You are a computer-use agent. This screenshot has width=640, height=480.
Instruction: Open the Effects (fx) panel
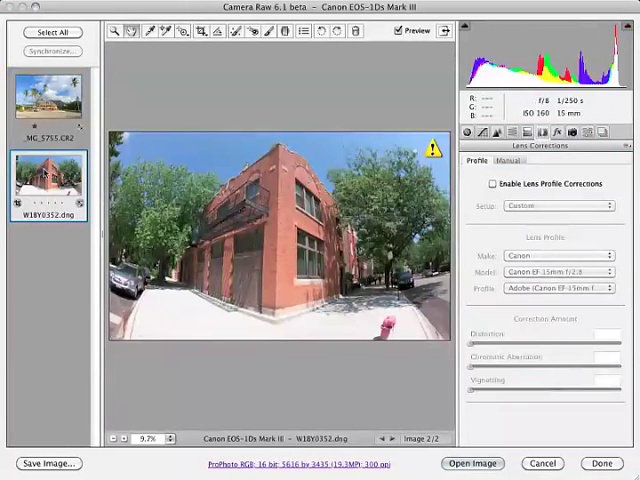(557, 132)
